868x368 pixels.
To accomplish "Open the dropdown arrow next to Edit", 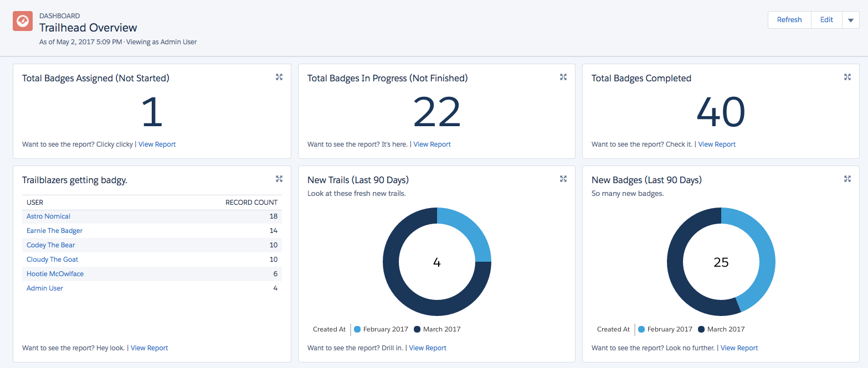I will click(851, 20).
